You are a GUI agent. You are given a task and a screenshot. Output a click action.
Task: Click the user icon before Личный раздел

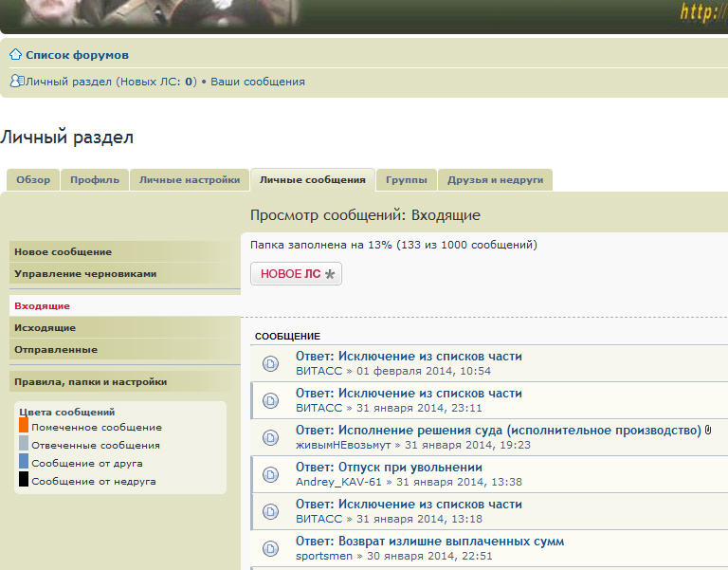(16, 82)
